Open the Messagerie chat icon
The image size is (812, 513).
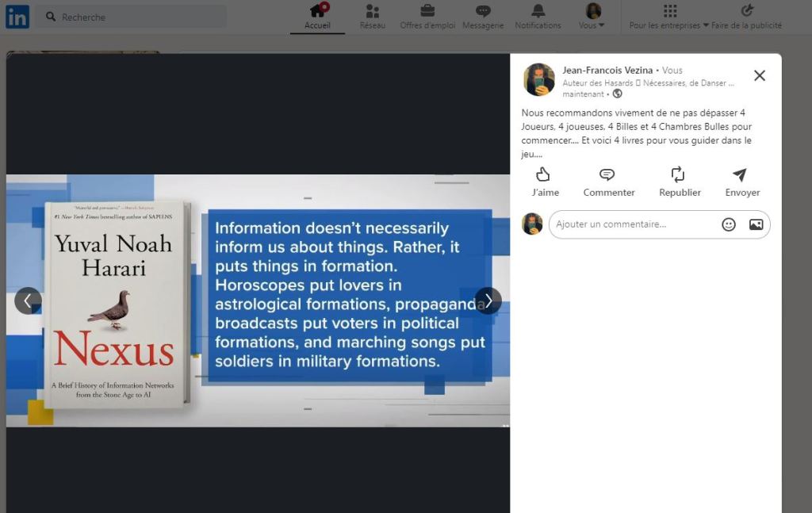[483, 10]
